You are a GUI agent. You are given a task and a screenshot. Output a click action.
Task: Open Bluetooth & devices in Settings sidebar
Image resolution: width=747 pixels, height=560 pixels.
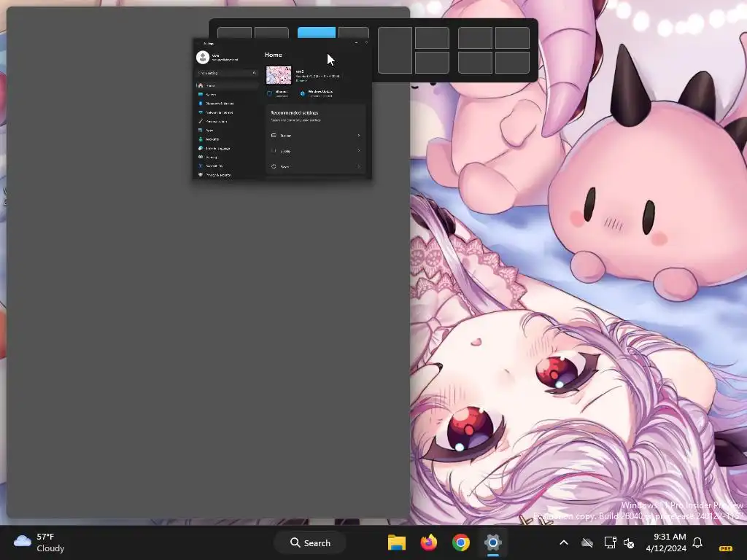click(x=227, y=104)
